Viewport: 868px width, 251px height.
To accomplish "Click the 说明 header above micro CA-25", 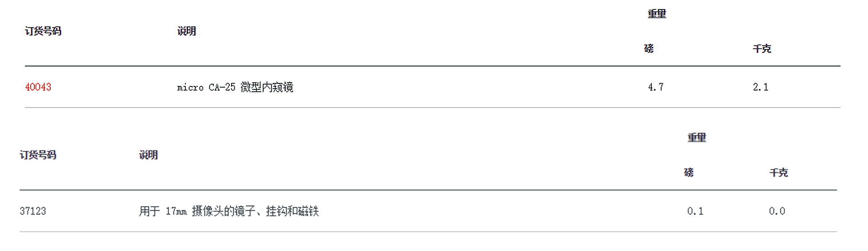I will point(186,31).
